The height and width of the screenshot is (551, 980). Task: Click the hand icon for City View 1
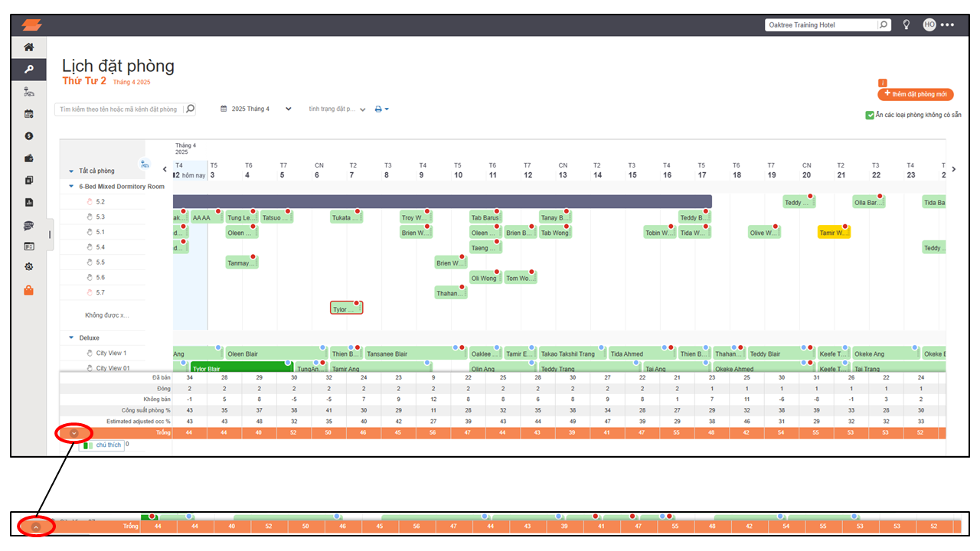[x=90, y=353]
